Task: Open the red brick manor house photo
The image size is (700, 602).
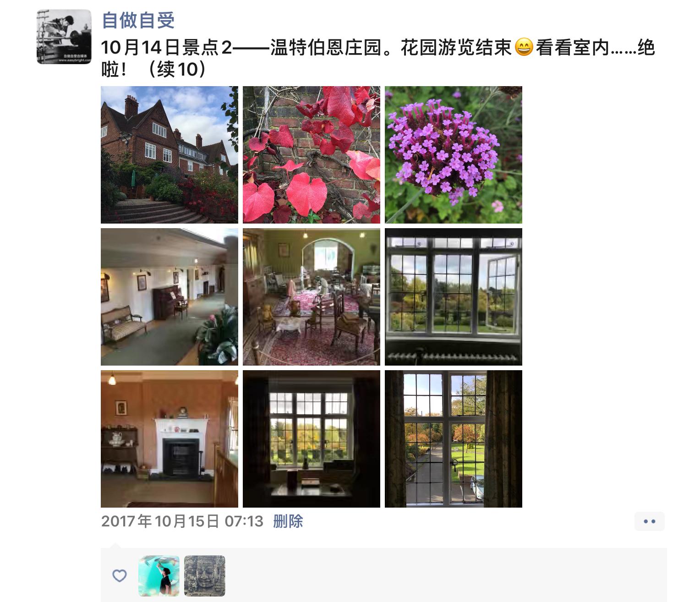Action: coord(170,155)
